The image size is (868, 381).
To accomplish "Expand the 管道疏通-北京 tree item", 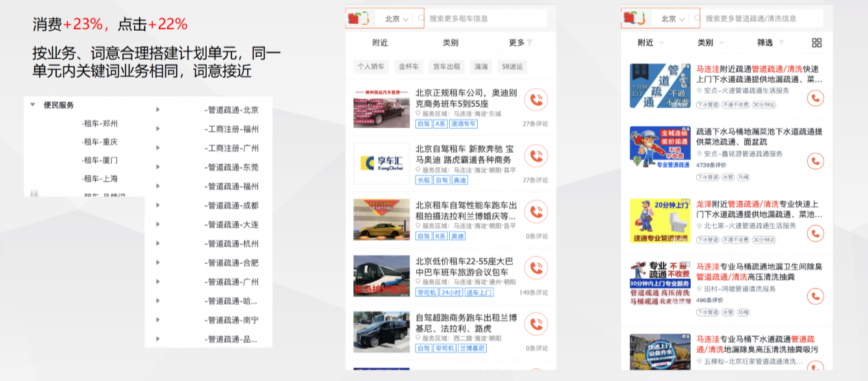I will coord(157,110).
